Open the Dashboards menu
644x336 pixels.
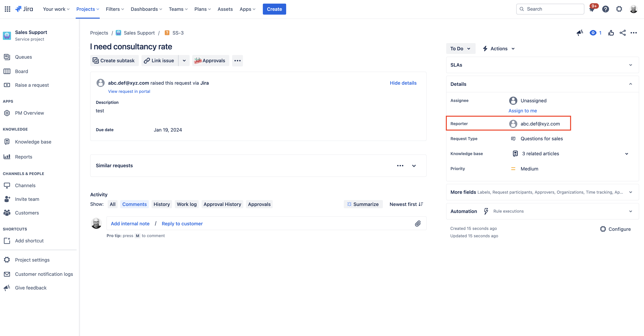tap(147, 9)
